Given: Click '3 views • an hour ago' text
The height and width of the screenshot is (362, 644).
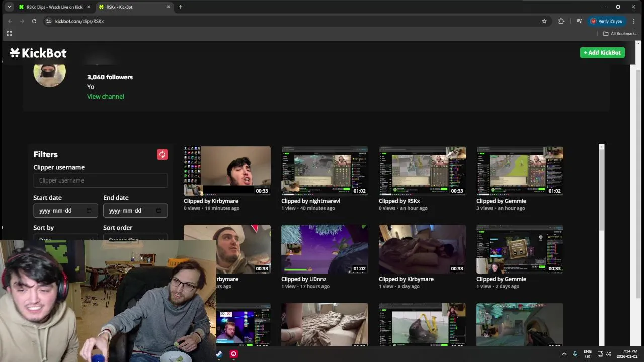Looking at the screenshot, I should (501, 208).
